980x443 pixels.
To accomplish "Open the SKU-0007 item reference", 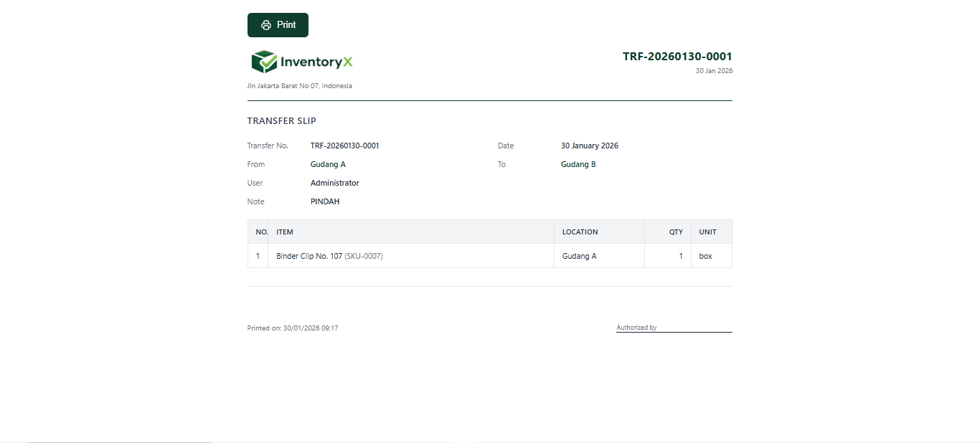I will click(x=365, y=255).
